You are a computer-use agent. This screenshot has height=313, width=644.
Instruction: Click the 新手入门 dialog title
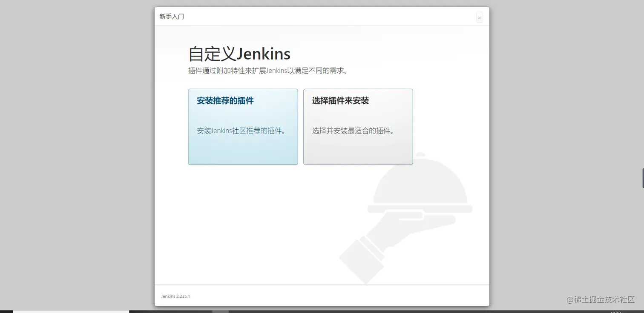tap(172, 16)
